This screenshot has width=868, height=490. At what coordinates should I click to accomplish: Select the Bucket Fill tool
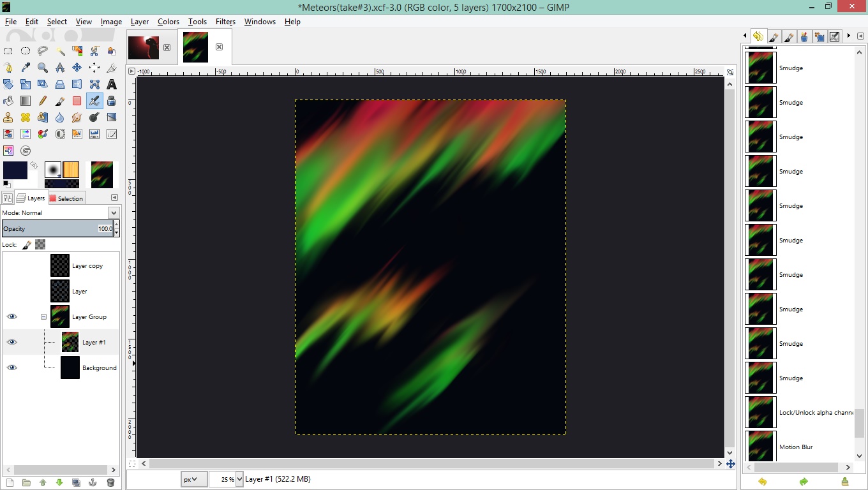(x=8, y=101)
